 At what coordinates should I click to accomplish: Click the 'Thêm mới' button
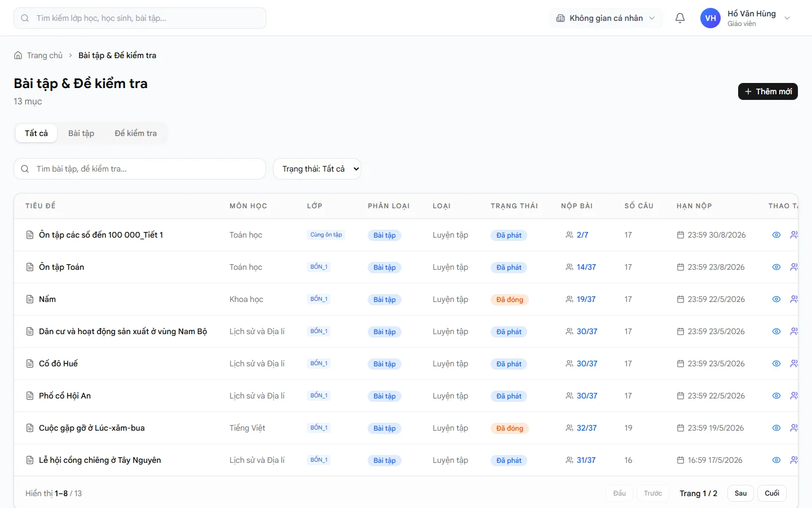pyautogui.click(x=768, y=91)
